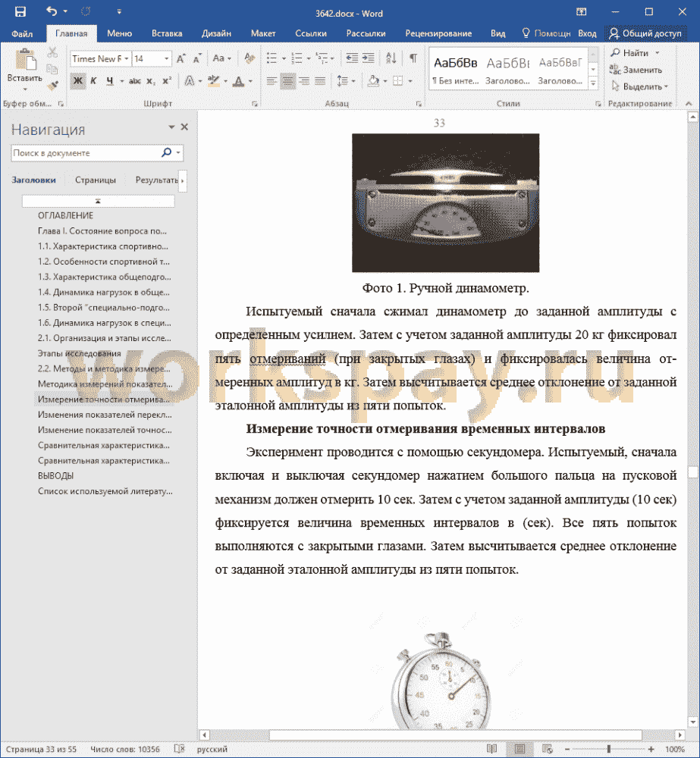Expand the font color dropdown arrow
The height and width of the screenshot is (758, 700).
click(x=250, y=81)
